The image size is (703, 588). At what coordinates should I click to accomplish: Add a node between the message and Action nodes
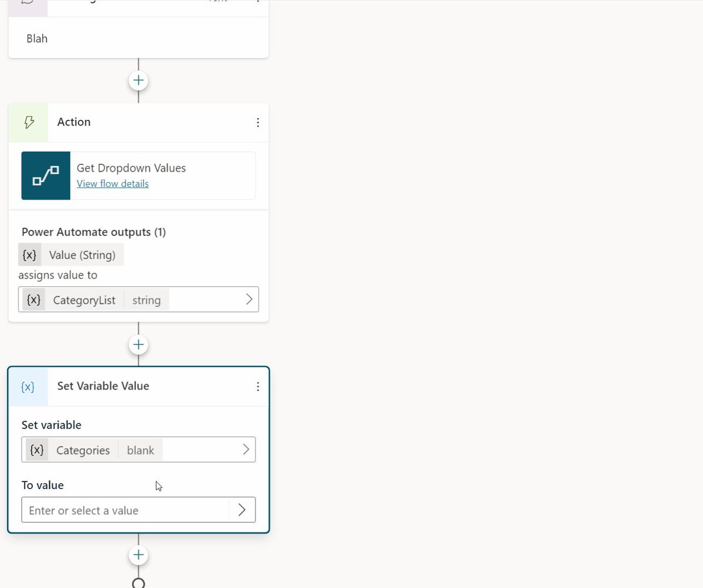138,80
